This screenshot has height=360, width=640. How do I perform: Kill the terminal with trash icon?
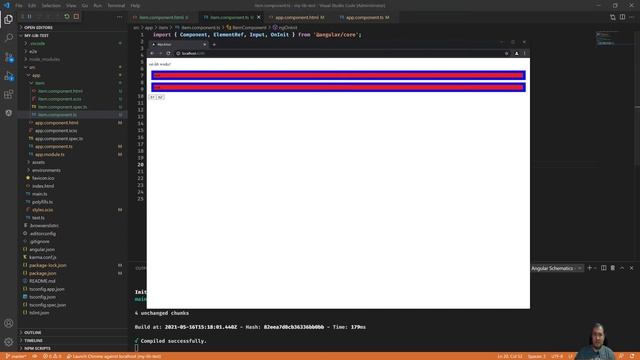(613, 268)
